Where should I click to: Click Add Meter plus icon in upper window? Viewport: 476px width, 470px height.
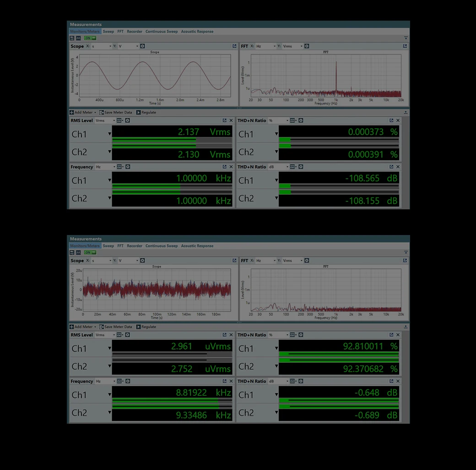[x=72, y=112]
